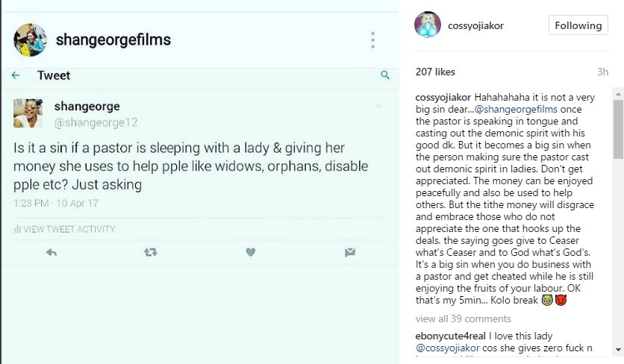Click the direct message envelope icon
The image size is (624, 364).
pyautogui.click(x=349, y=253)
